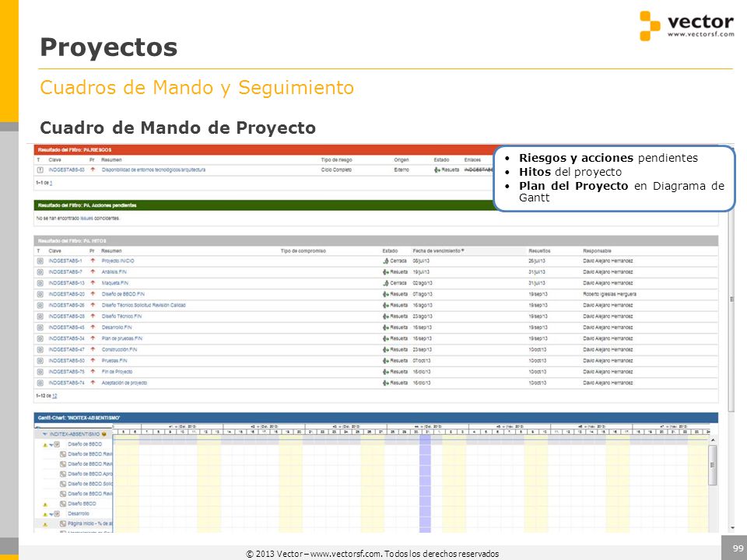The width and height of the screenshot is (747, 560).
Task: Open the Disponibilidad de entornos tecnológicos/arquitectura risk
Action: tap(153, 170)
